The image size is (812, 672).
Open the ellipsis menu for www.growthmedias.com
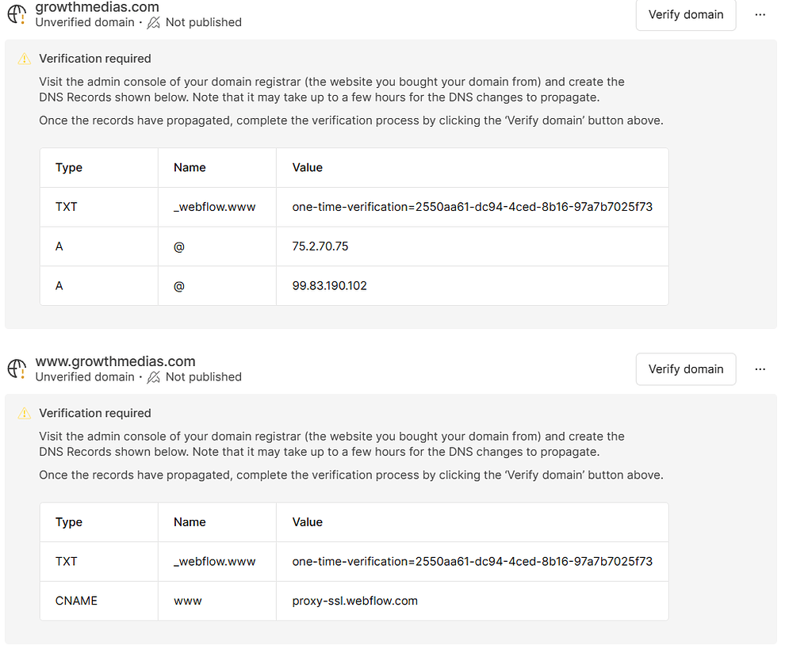760,368
